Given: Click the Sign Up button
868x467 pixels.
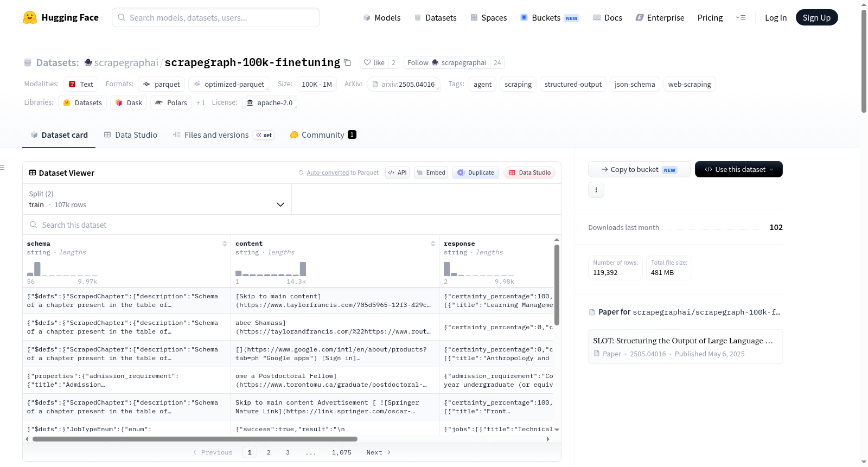Looking at the screenshot, I should pos(816,17).
